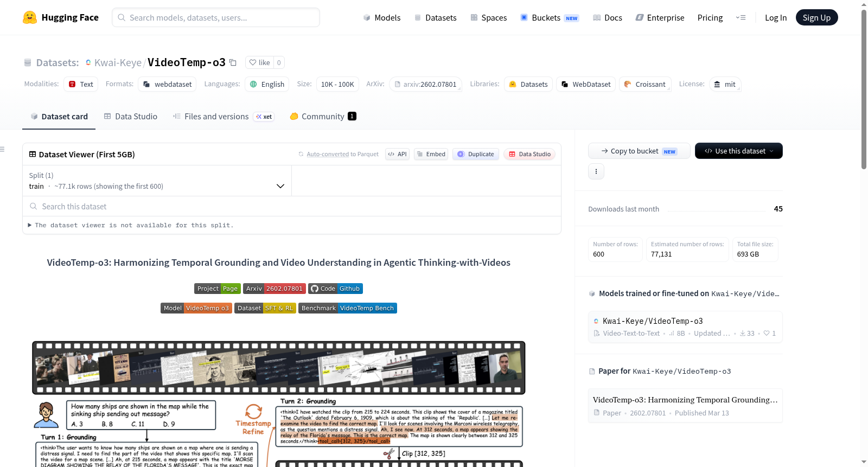Click scrollbar down arrow
Screen dimensions: 868x467
point(864,462)
